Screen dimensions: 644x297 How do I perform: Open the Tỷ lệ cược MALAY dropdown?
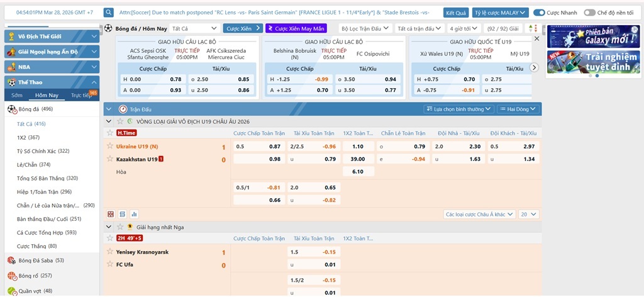[x=501, y=13]
